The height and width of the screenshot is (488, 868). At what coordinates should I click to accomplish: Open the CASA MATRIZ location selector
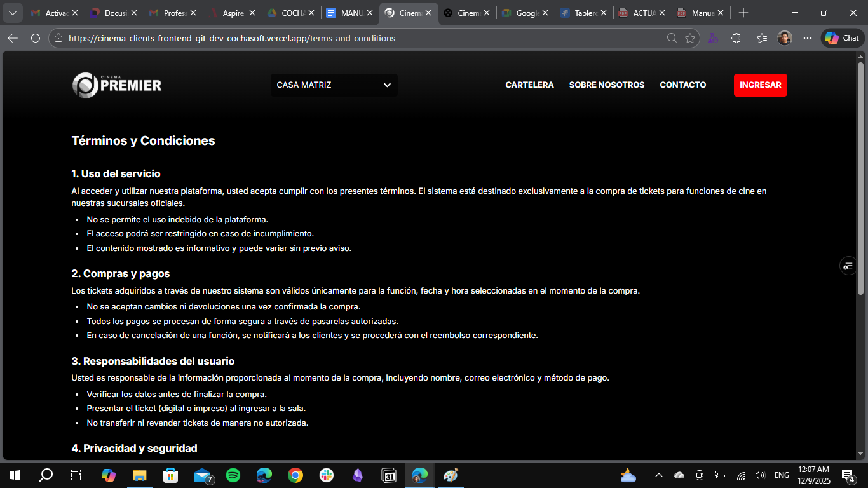tap(334, 85)
